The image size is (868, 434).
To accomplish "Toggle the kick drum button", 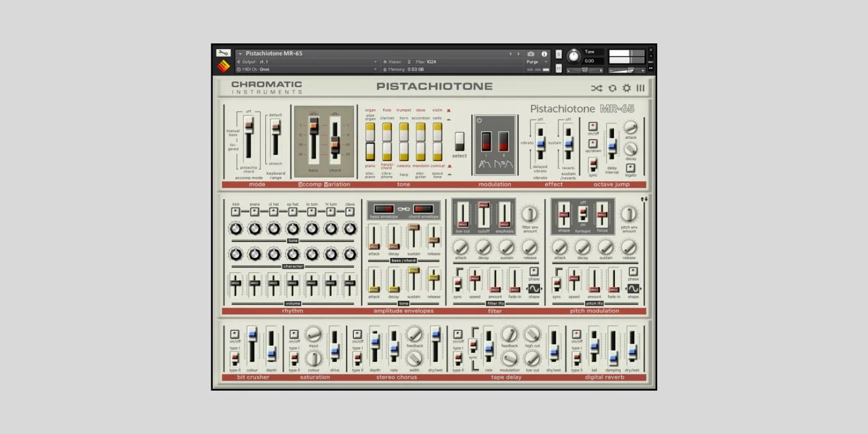I will tap(236, 211).
